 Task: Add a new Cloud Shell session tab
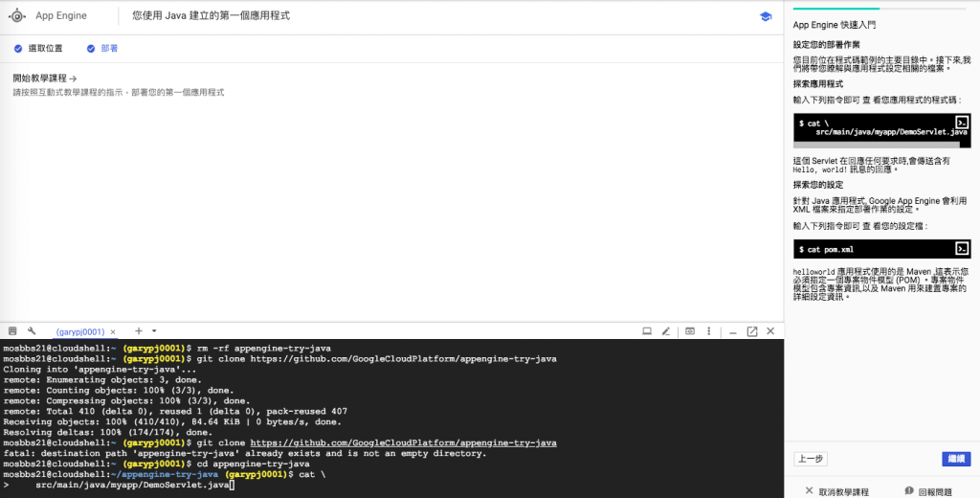click(139, 331)
